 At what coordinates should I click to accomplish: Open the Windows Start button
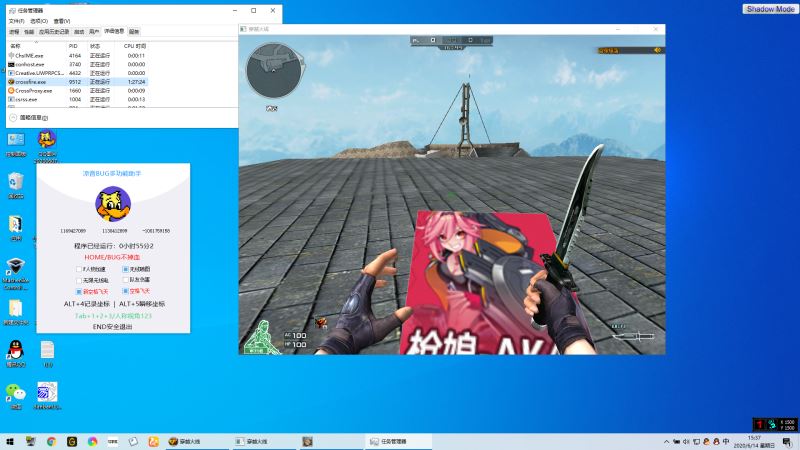click(x=9, y=441)
